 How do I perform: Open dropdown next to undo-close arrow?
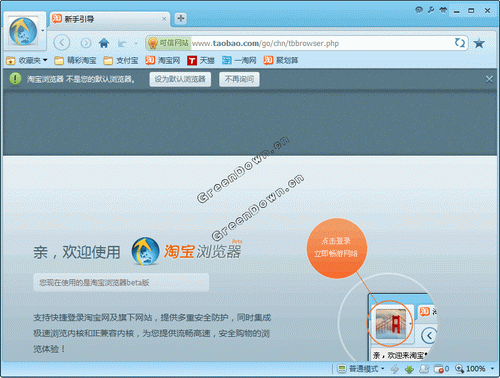pos(136,43)
